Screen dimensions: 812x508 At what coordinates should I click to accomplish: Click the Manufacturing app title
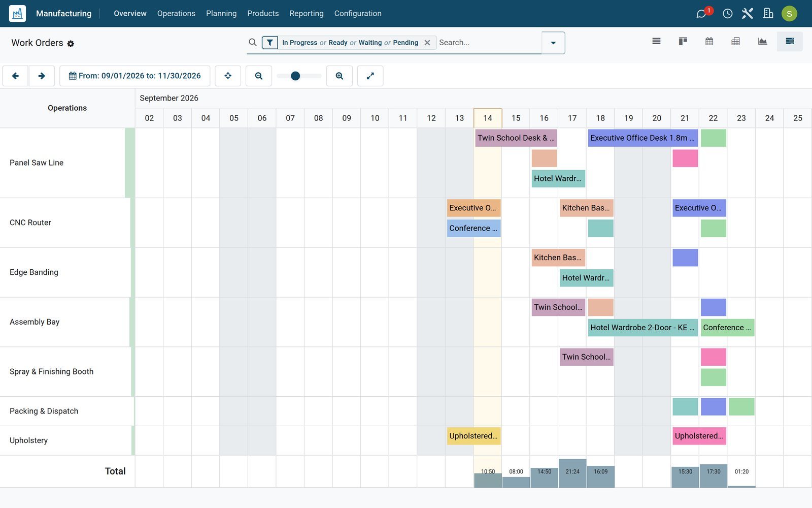pos(64,14)
